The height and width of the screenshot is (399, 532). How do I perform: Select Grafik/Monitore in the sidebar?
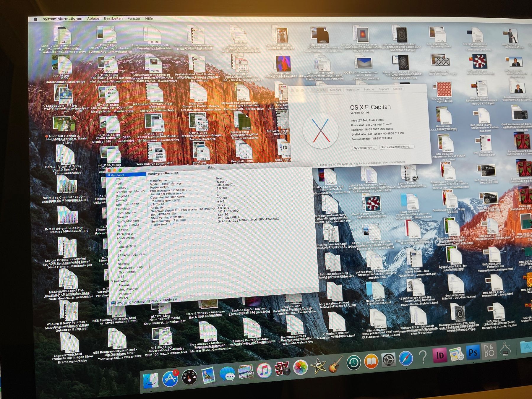[x=127, y=221]
